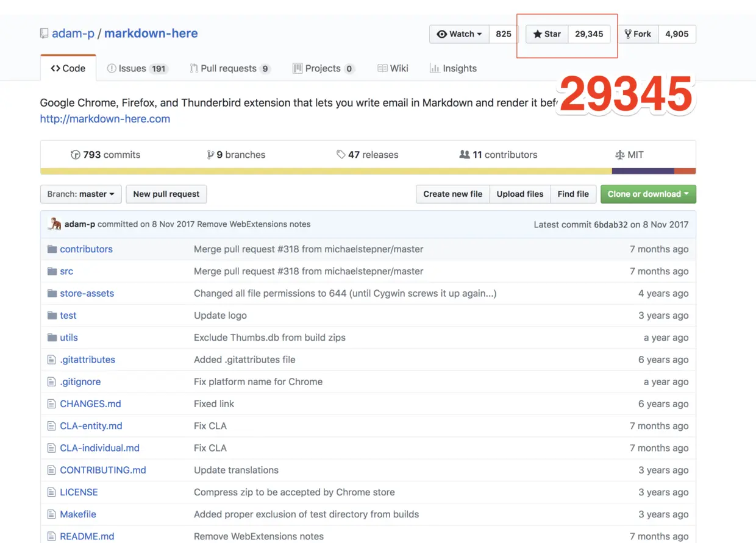
Task: Click the utils folder icon
Action: 52,338
